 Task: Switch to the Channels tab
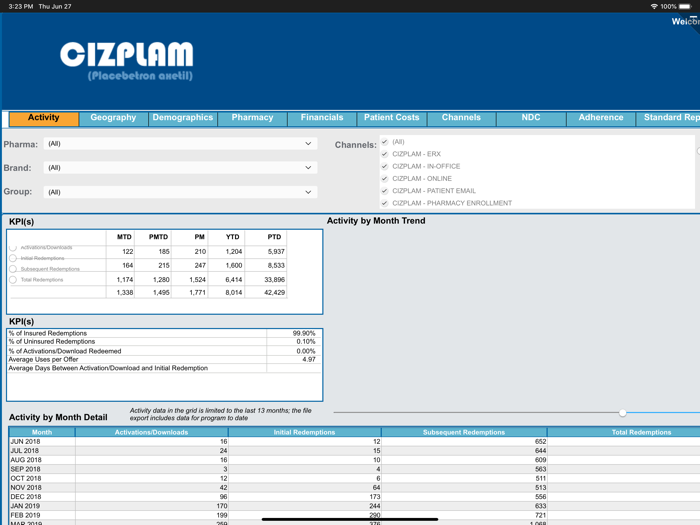461,118
